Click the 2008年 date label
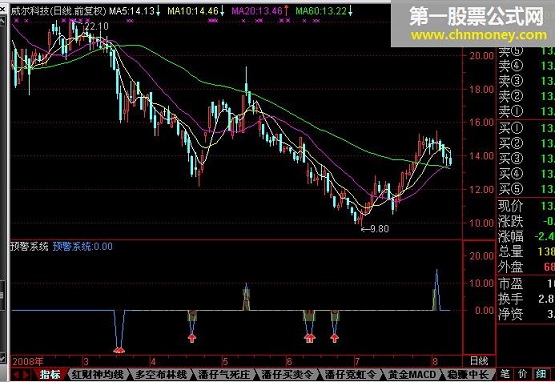The height and width of the screenshot is (382, 555). [28, 361]
